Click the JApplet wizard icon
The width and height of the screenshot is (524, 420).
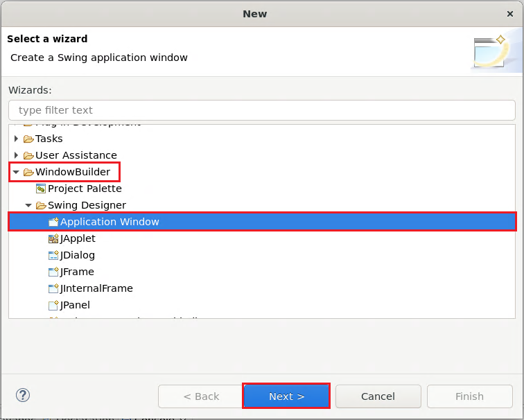(53, 238)
